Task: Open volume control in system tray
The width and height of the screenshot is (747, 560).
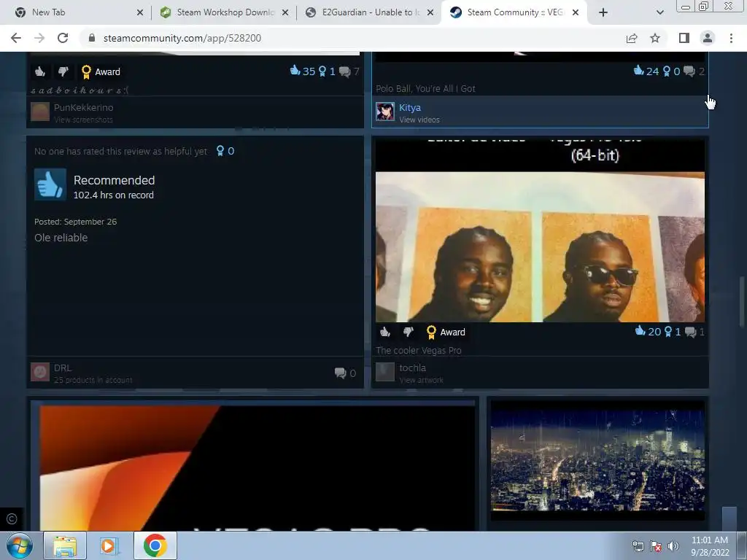Action: 673,546
